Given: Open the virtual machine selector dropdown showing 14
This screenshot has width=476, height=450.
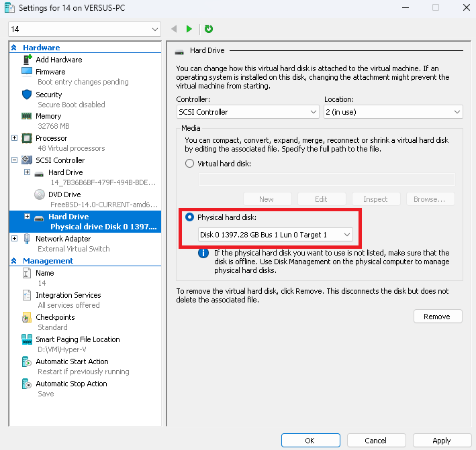Looking at the screenshot, I should [x=85, y=30].
